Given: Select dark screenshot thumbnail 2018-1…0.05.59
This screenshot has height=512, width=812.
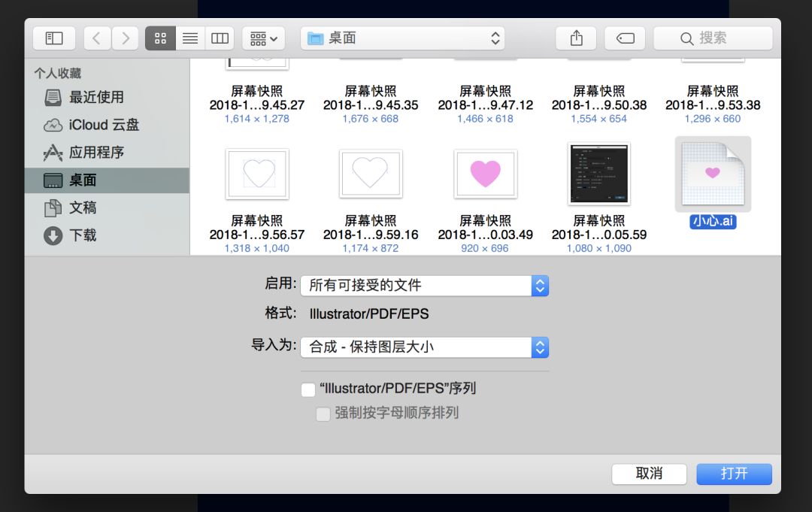Looking at the screenshot, I should pyautogui.click(x=599, y=174).
